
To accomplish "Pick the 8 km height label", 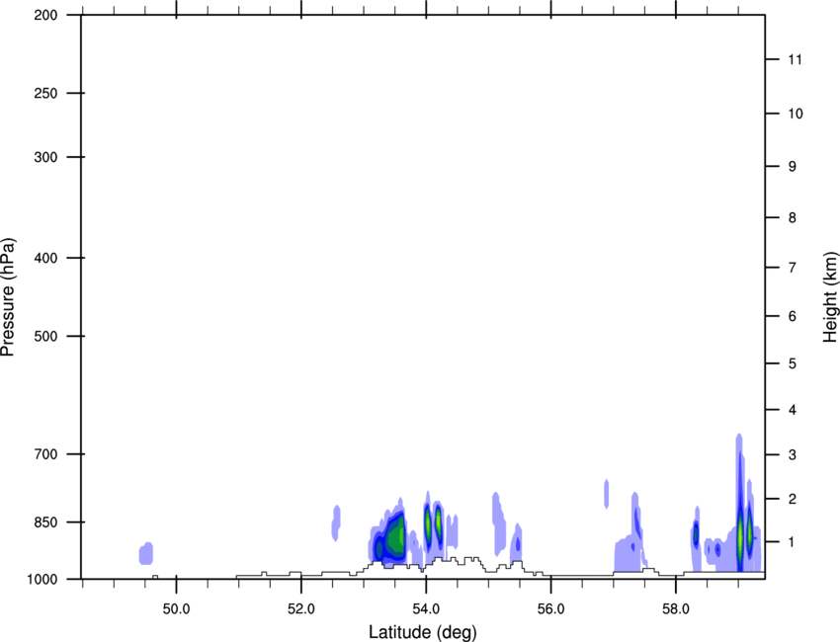I will pyautogui.click(x=793, y=217).
